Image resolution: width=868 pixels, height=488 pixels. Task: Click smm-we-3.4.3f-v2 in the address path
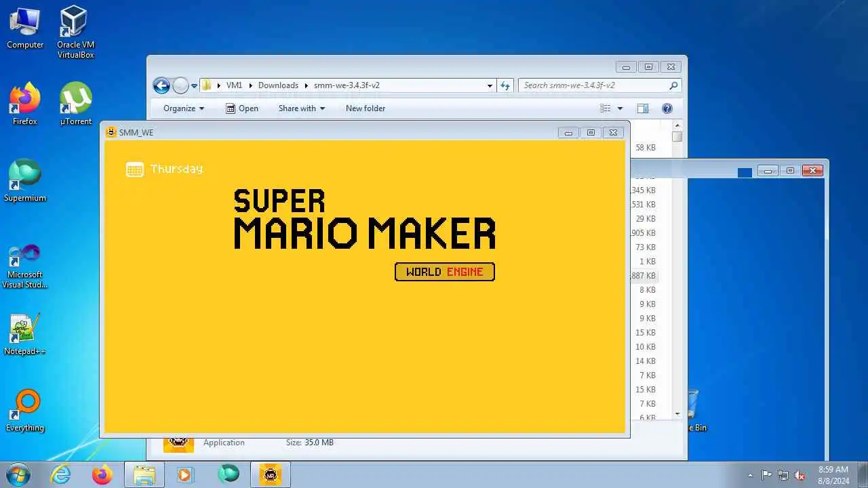[347, 85]
